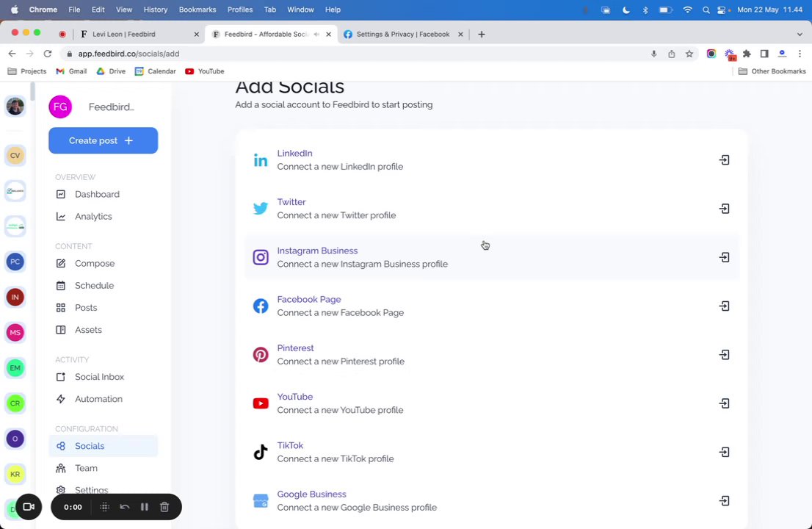Screen dimensions: 812x529
Task: Select Socials in sidebar
Action: [103, 446]
